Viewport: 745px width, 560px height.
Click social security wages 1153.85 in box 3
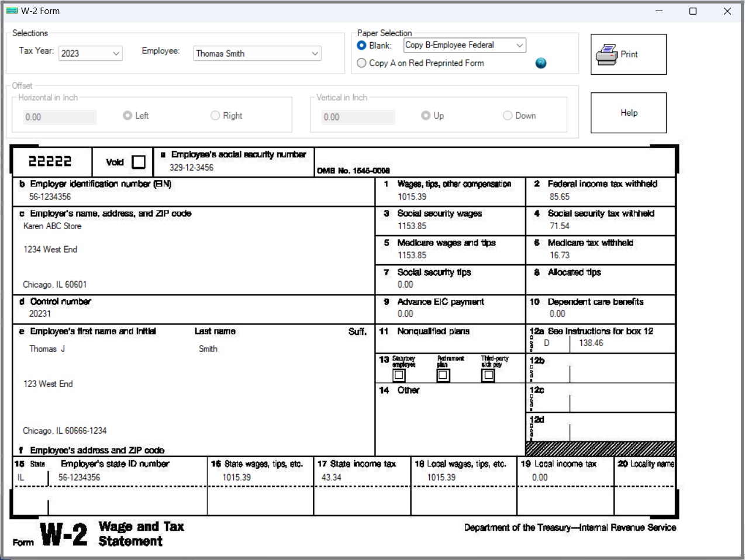point(412,226)
